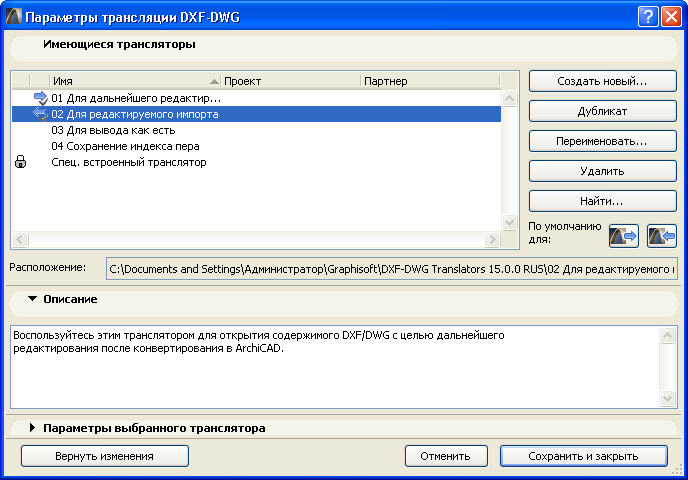Set default translator for import icon

[661, 235]
